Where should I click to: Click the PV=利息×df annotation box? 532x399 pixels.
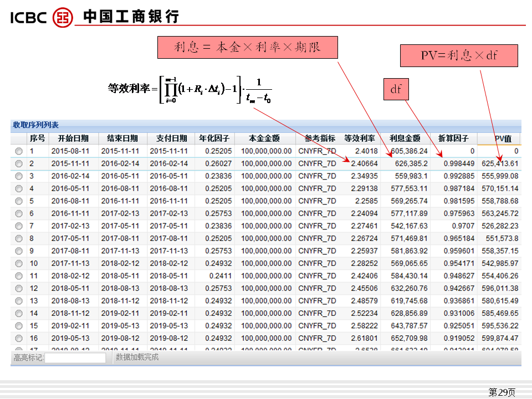coord(459,56)
